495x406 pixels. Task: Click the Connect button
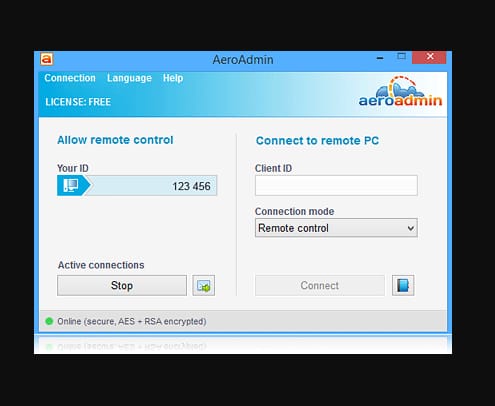coord(320,285)
